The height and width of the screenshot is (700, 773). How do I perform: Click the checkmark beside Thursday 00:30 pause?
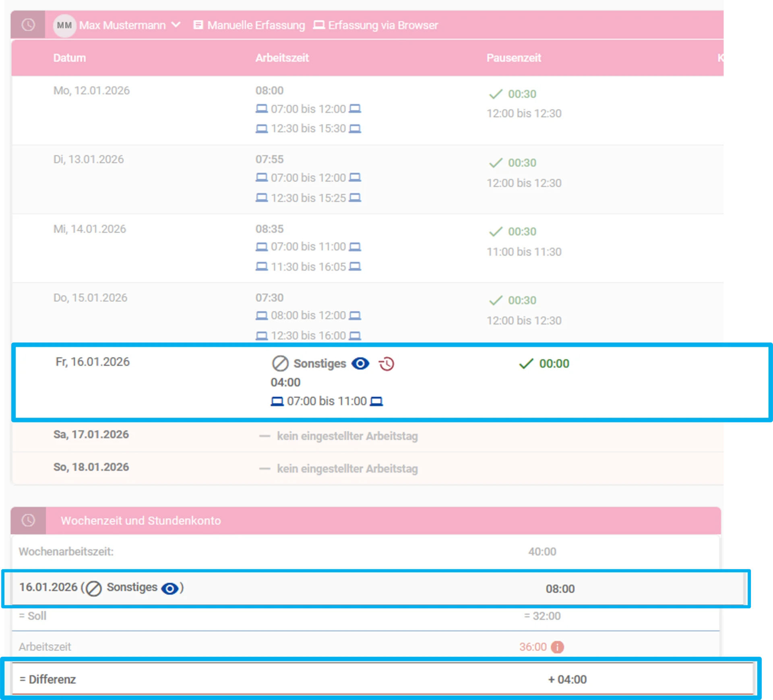tap(496, 300)
